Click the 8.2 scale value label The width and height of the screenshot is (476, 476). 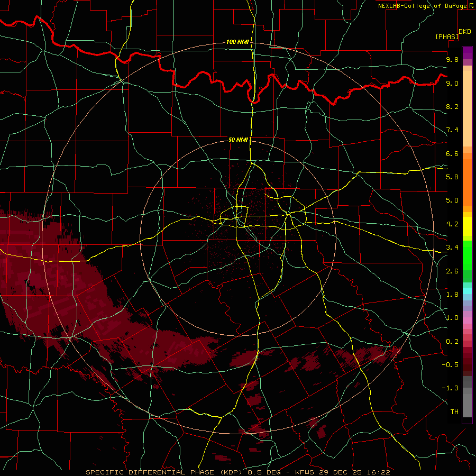[452, 106]
